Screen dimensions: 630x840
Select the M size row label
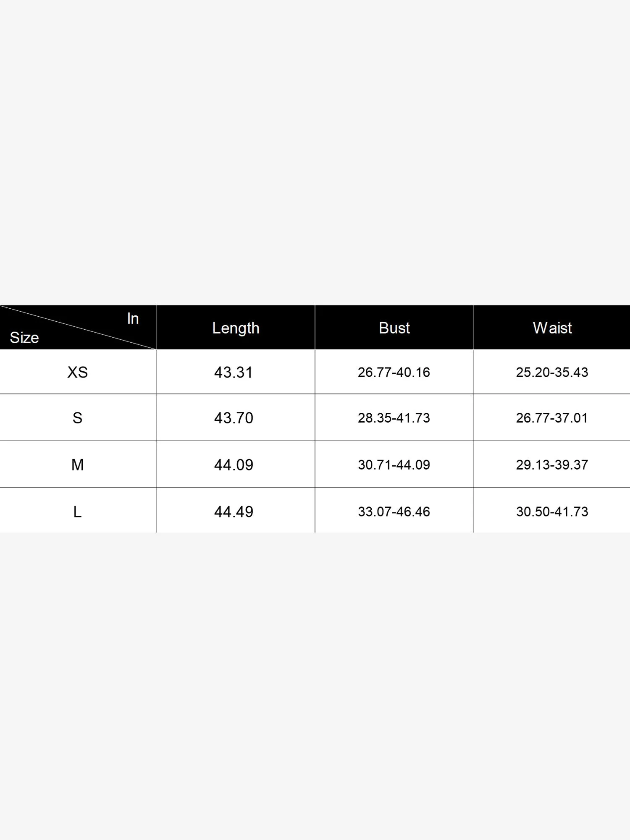click(78, 465)
